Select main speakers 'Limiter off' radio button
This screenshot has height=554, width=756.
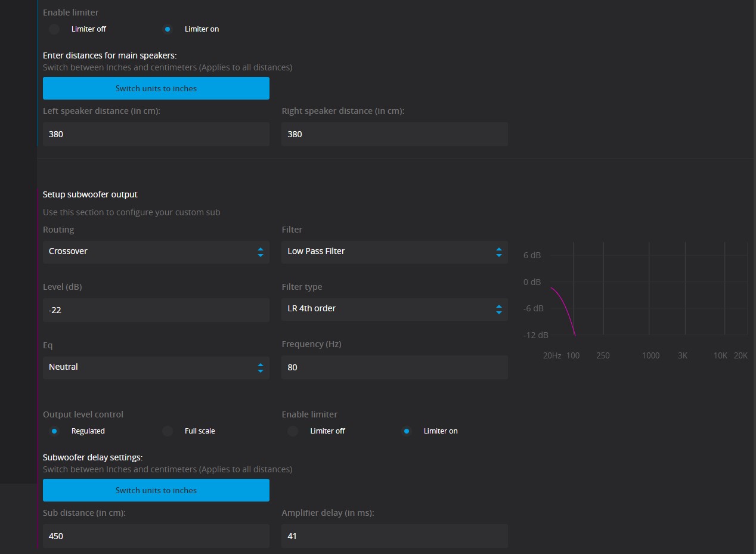(54, 29)
